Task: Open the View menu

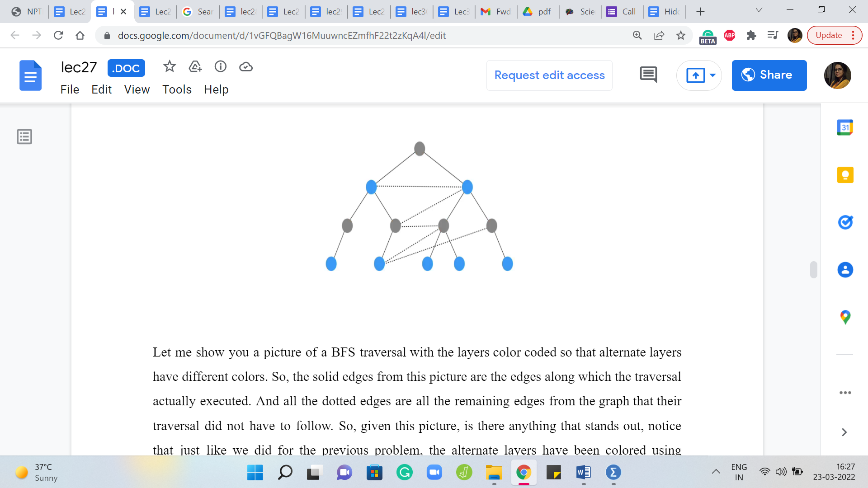Action: coord(137,89)
